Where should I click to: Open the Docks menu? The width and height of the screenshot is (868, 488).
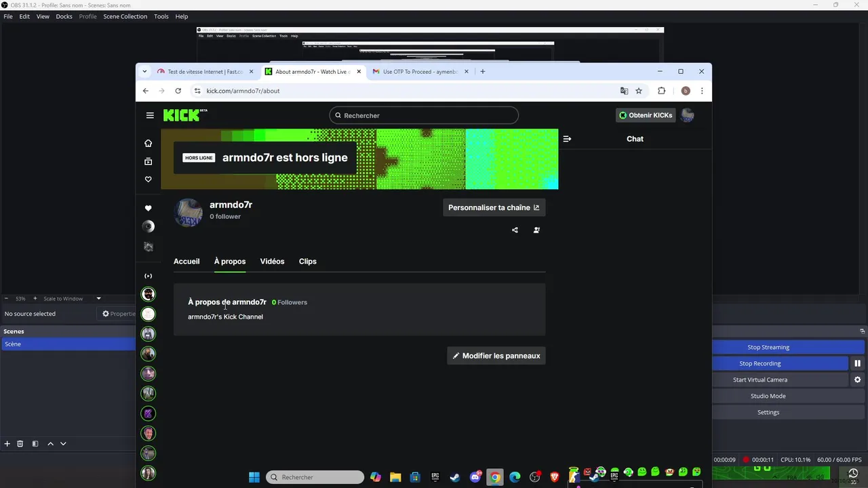64,16
